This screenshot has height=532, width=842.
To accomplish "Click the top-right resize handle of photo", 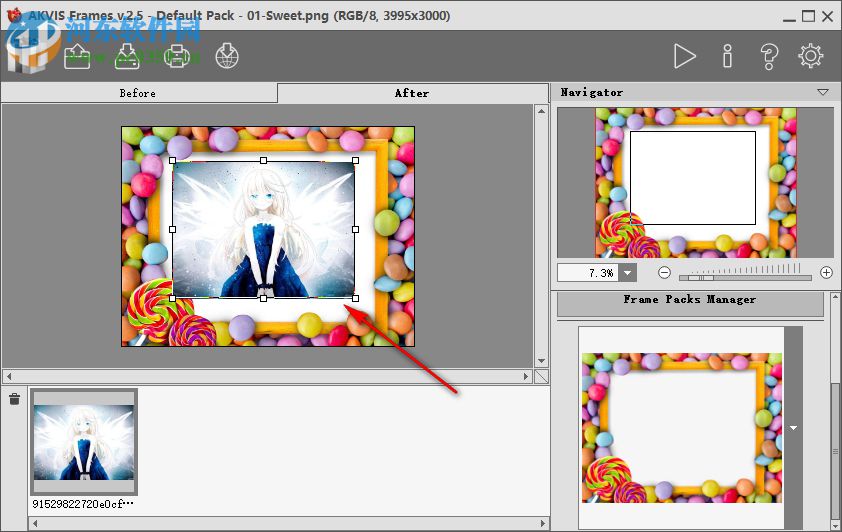I will click(355, 161).
